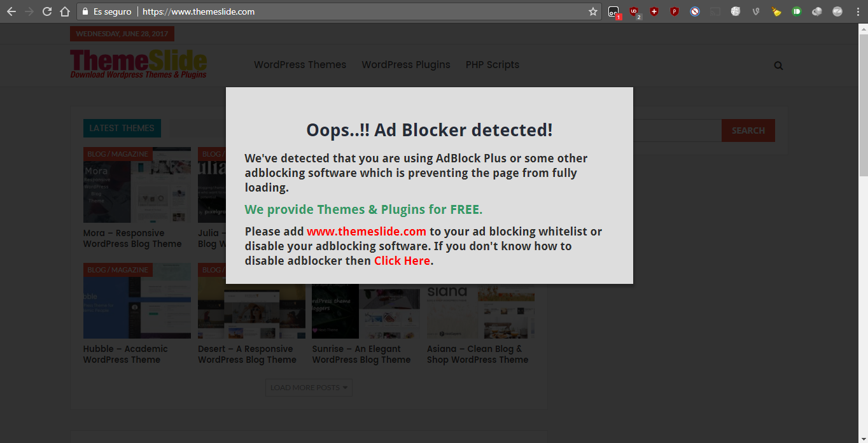Open the Chrome three-dot menu
Screen dimensions: 868x443
857,11
